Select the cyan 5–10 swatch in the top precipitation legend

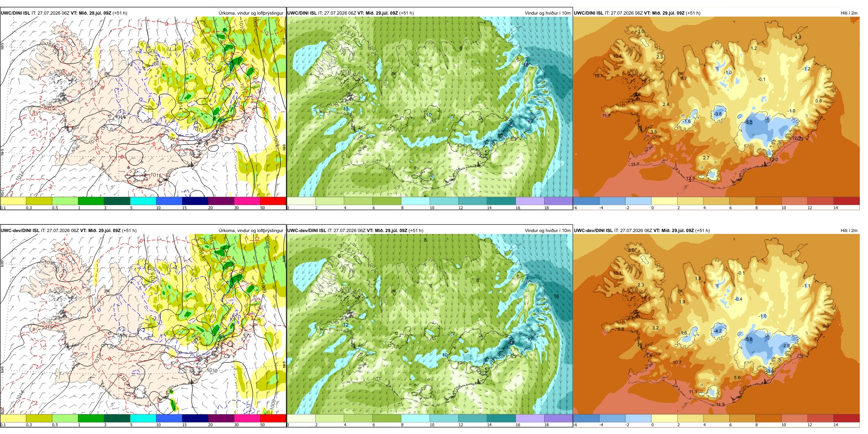pos(143,201)
